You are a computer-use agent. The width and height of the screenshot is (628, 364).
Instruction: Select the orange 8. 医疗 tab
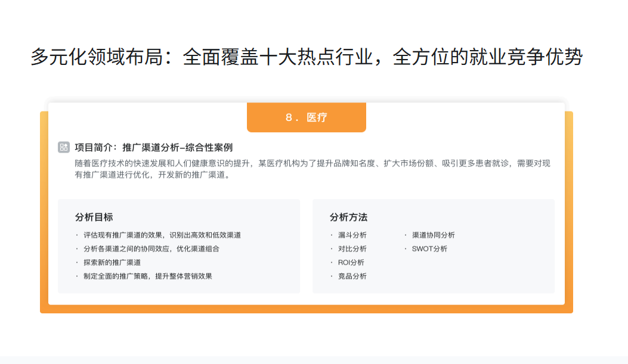pos(306,117)
